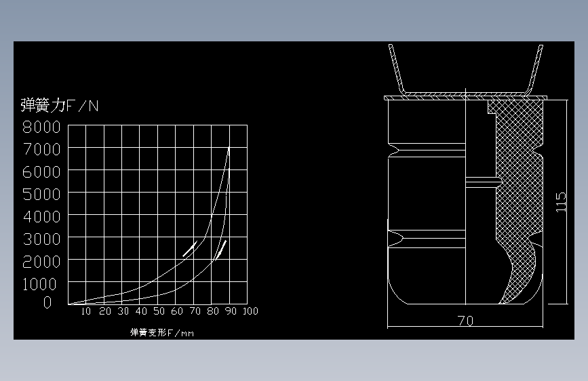This screenshot has width=588, height=381.
Task: Click the x-axis value 100
Action: point(250,311)
